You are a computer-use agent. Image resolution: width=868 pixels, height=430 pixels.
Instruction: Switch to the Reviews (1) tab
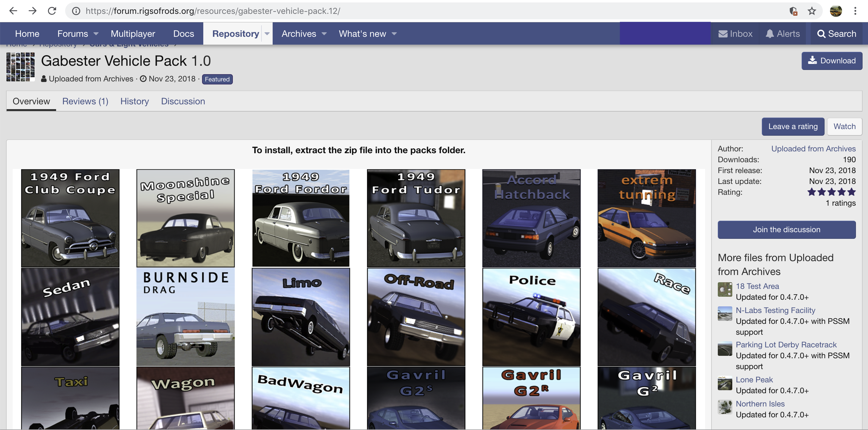(85, 101)
